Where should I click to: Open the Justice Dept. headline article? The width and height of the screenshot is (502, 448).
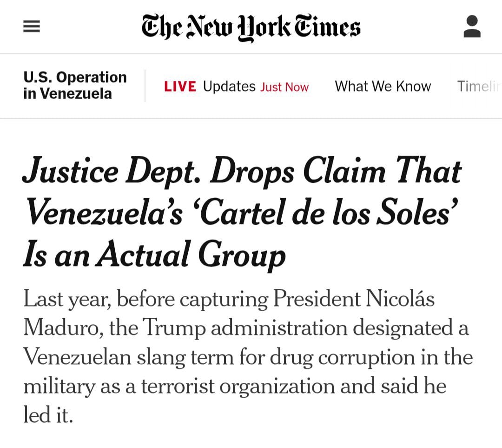242,213
